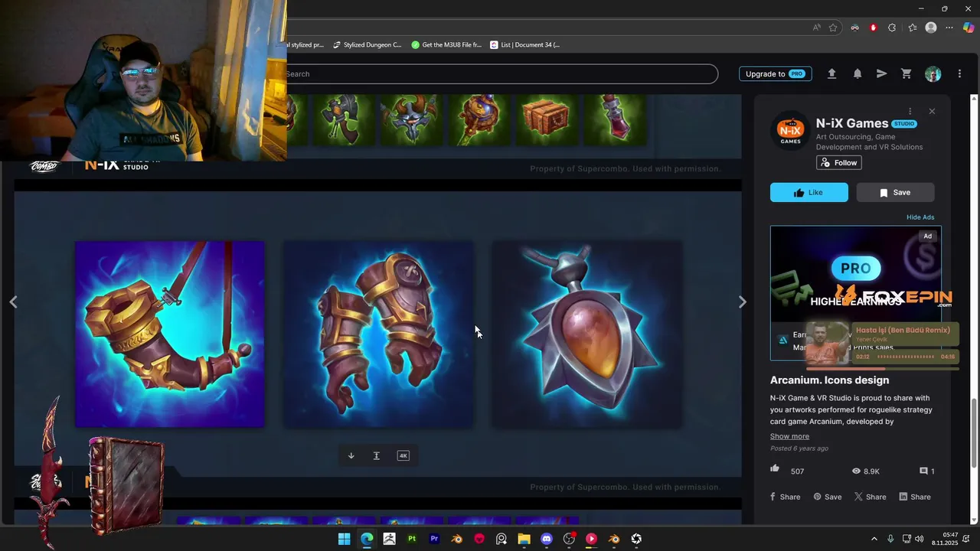Screen dimensions: 980x551
Task: Open the goggles-face browser extension icon
Action: pos(855,28)
